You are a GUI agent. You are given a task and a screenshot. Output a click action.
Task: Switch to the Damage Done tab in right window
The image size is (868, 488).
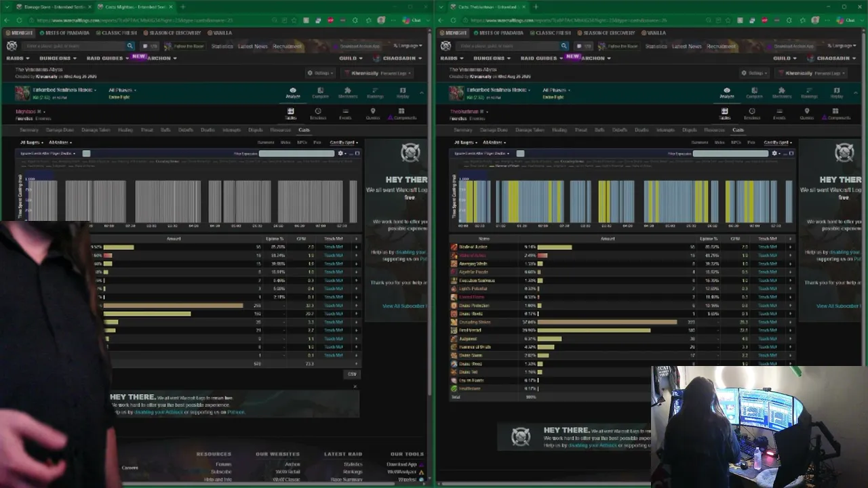(x=493, y=130)
